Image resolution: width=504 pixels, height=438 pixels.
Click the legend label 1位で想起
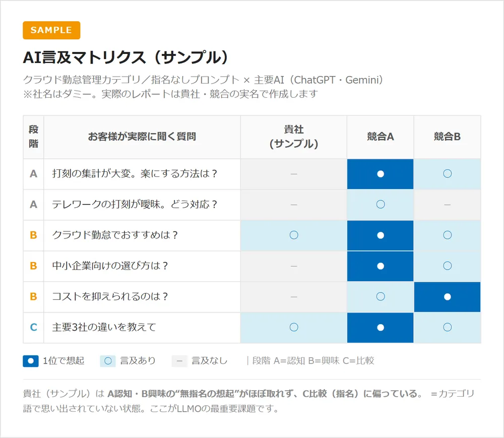click(x=64, y=360)
